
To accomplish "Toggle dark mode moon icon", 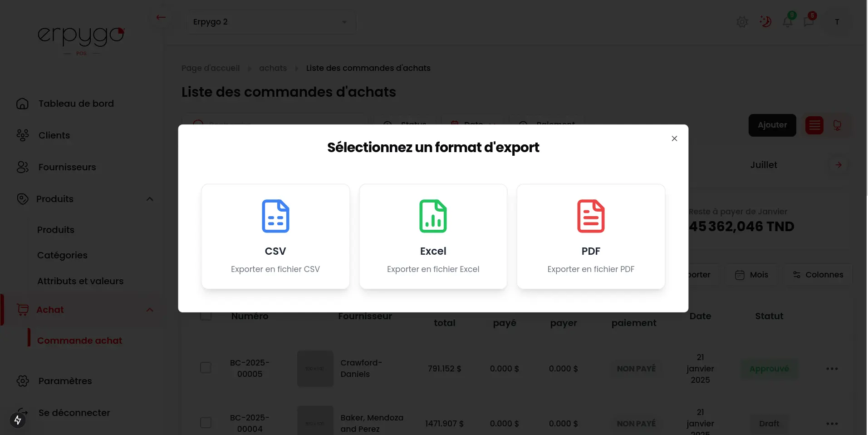I will click(x=765, y=21).
